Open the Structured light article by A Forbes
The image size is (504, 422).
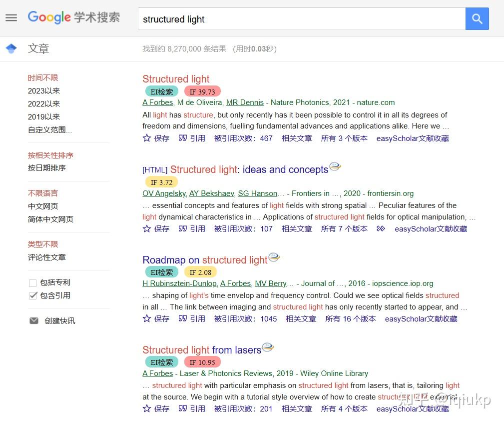tap(176, 79)
